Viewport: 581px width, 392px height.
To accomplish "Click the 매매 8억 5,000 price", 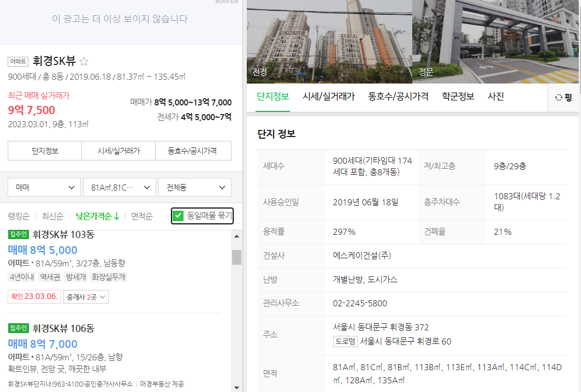I will pos(43,250).
